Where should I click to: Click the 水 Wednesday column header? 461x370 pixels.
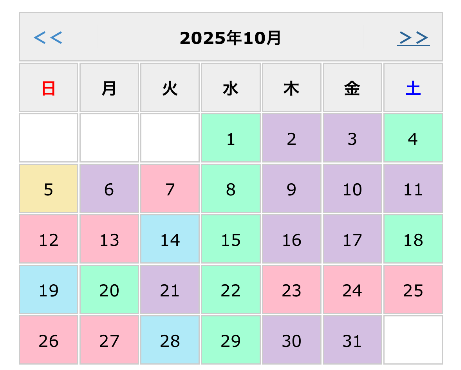coord(231,88)
